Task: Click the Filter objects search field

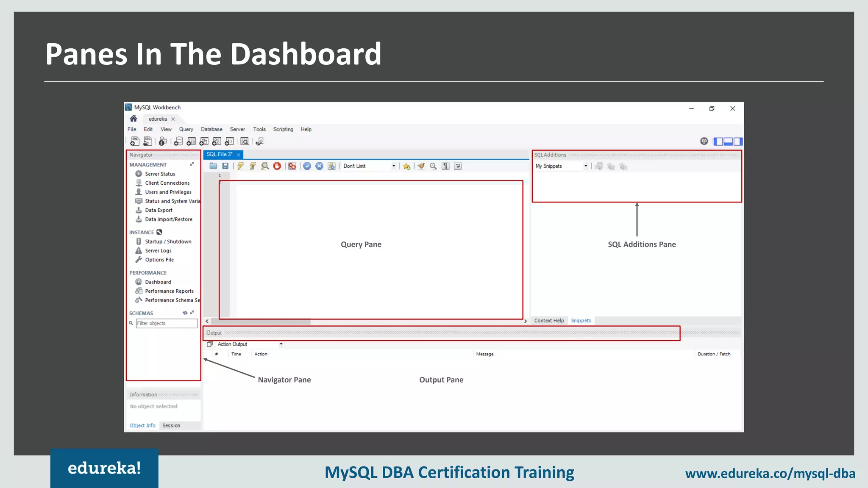Action: pos(167,323)
